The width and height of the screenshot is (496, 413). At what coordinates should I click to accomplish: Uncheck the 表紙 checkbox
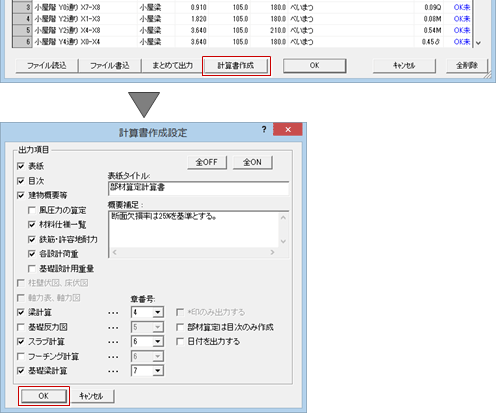21,166
